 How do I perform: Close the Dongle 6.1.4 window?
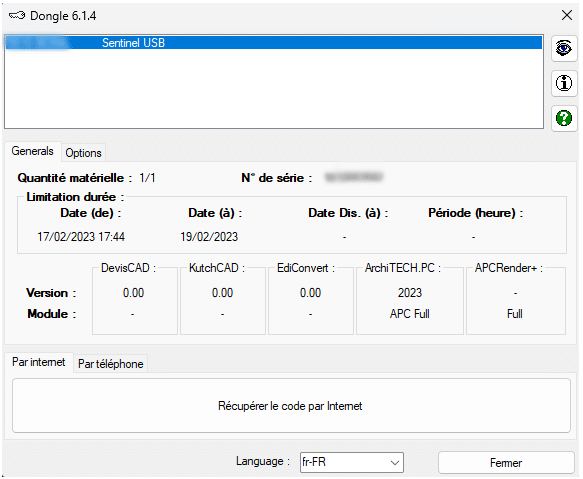(567, 15)
